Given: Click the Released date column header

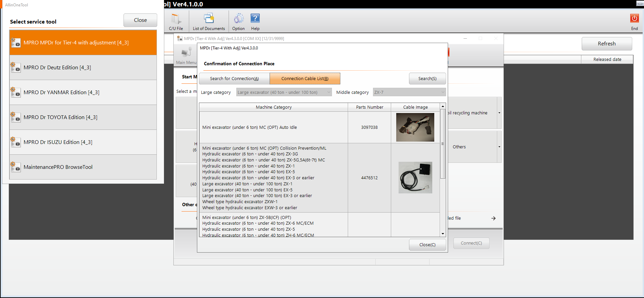Looking at the screenshot, I should [607, 60].
